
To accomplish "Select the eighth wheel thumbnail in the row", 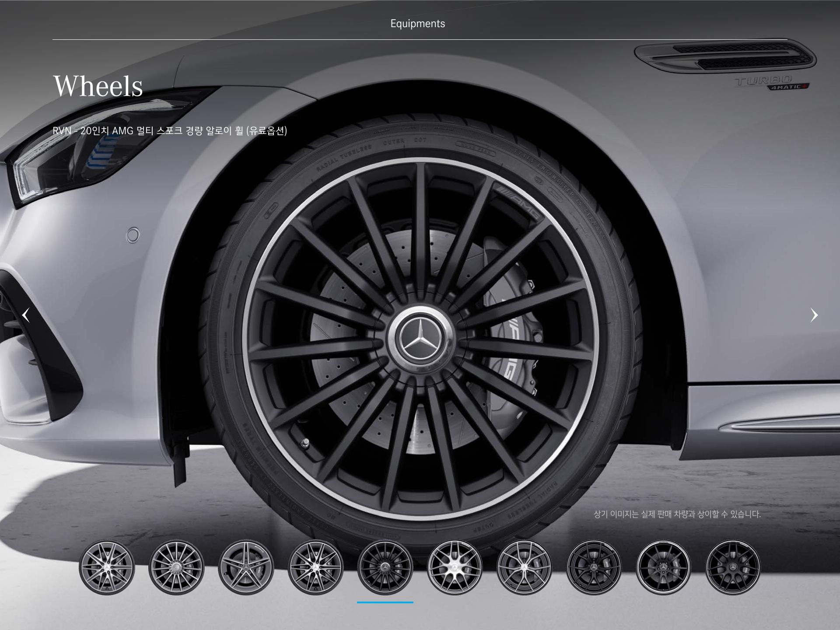I will click(x=594, y=567).
